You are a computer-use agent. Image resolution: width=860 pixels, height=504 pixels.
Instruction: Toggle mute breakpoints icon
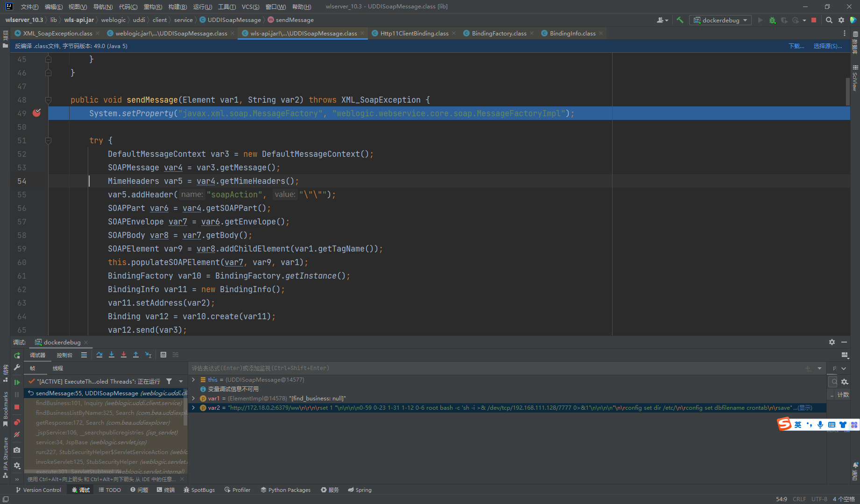[17, 434]
